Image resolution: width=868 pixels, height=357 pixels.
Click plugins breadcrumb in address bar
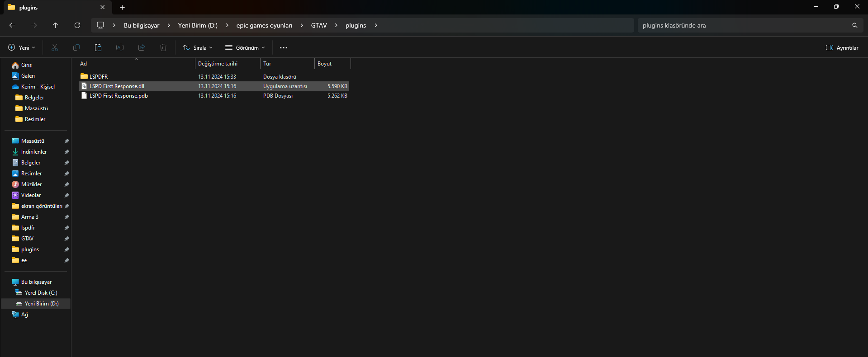pyautogui.click(x=356, y=25)
